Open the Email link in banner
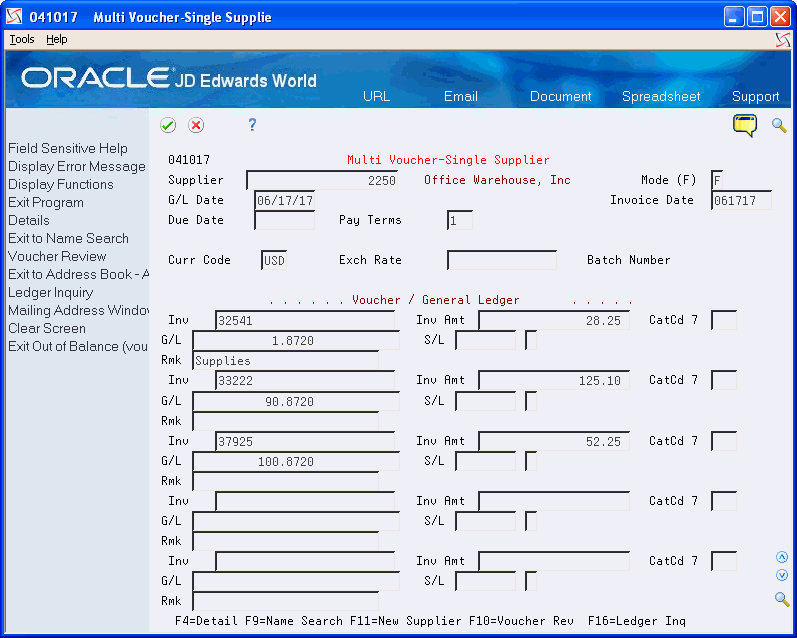This screenshot has width=797, height=638. click(461, 96)
